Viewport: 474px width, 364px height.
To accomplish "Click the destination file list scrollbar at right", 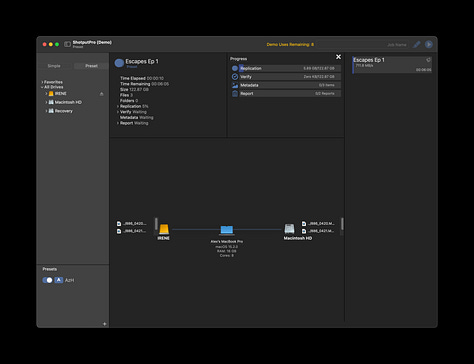I will coord(342,224).
